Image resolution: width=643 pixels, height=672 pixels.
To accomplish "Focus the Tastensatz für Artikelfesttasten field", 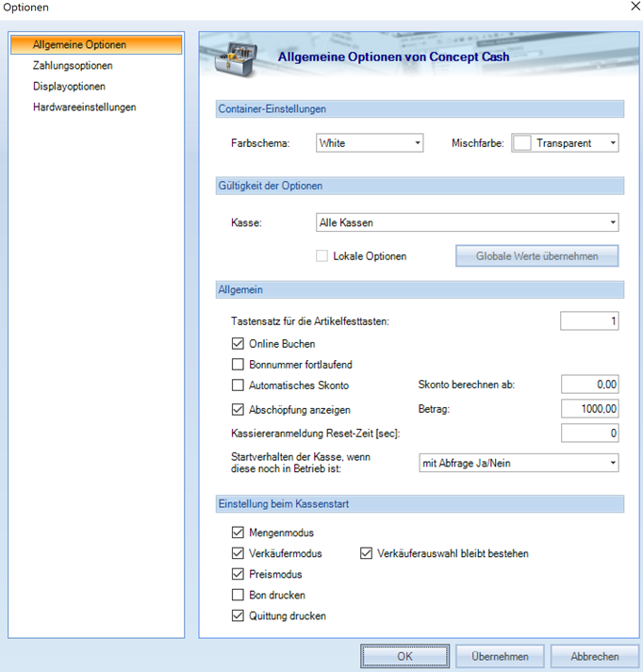I will tap(589, 321).
